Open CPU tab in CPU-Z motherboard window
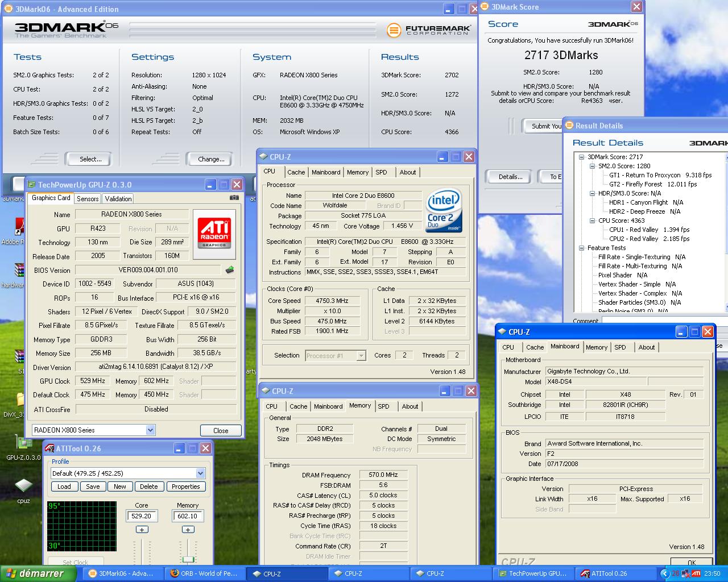The image size is (728, 582). pos(508,347)
